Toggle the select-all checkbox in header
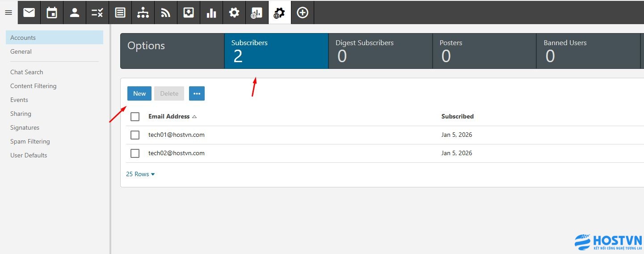644x254 pixels. coord(135,117)
